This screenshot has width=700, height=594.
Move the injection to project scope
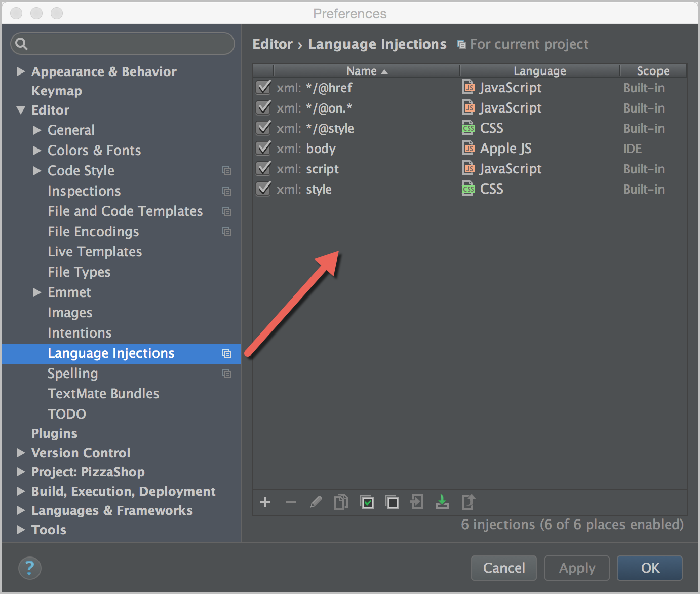(417, 502)
